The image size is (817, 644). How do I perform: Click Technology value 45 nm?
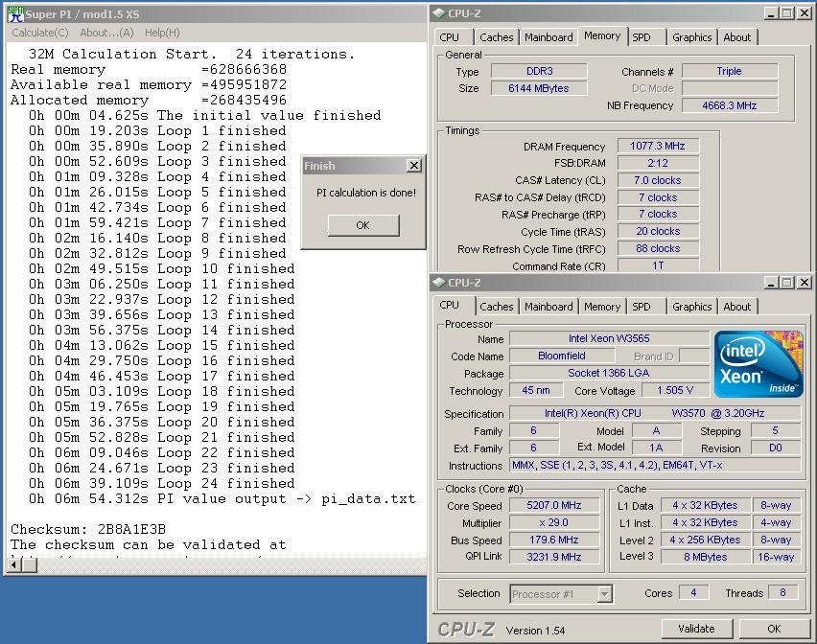pos(536,390)
